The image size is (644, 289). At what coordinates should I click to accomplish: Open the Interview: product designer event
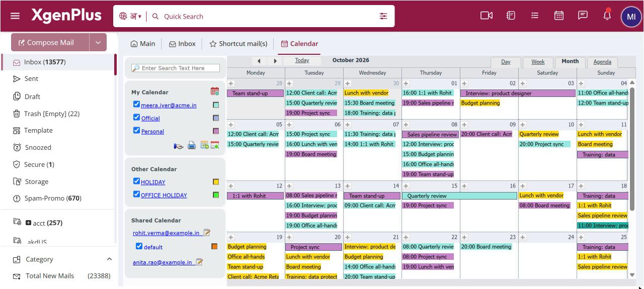(x=518, y=93)
